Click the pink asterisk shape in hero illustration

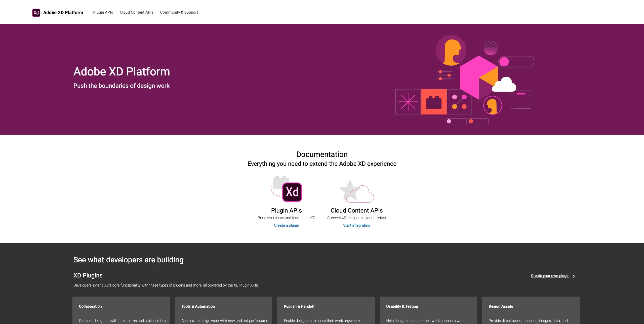pyautogui.click(x=408, y=102)
